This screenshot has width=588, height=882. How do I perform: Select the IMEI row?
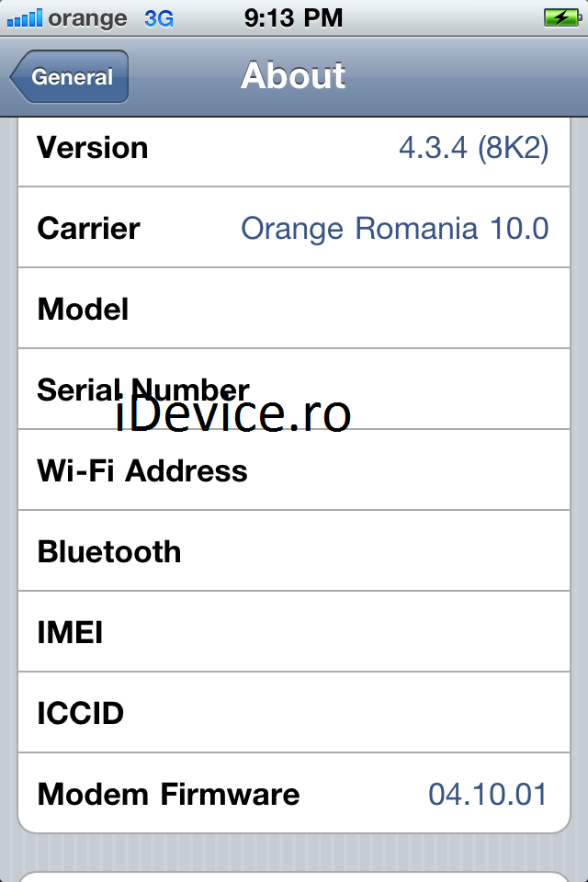coord(294,631)
